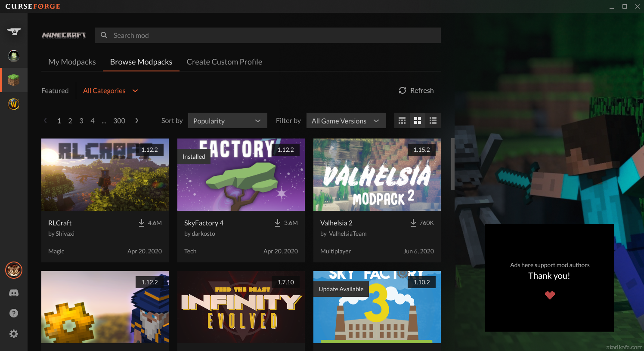Open the FTB Infinity Evolved thumbnail
The width and height of the screenshot is (644, 351).
(241, 307)
